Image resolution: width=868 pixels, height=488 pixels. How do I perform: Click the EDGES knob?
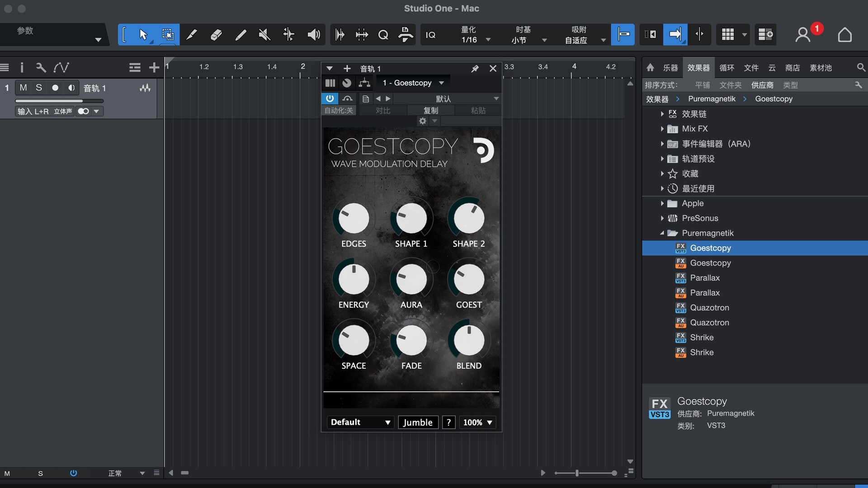(354, 219)
